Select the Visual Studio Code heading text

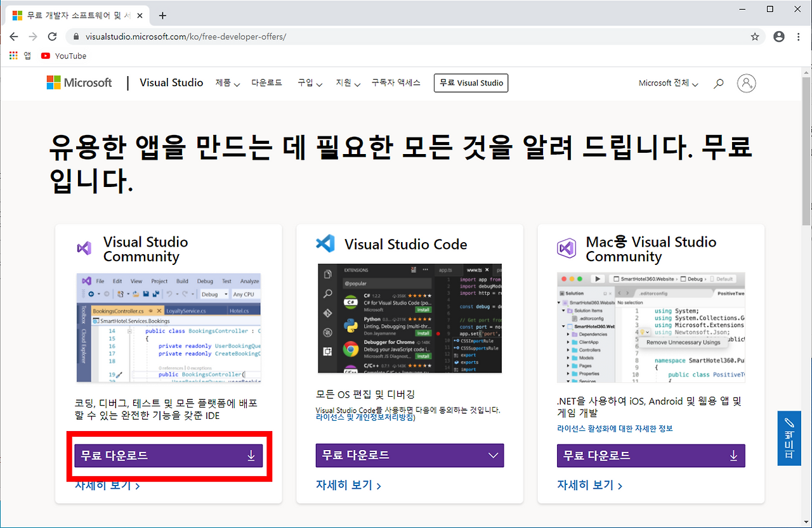click(406, 245)
